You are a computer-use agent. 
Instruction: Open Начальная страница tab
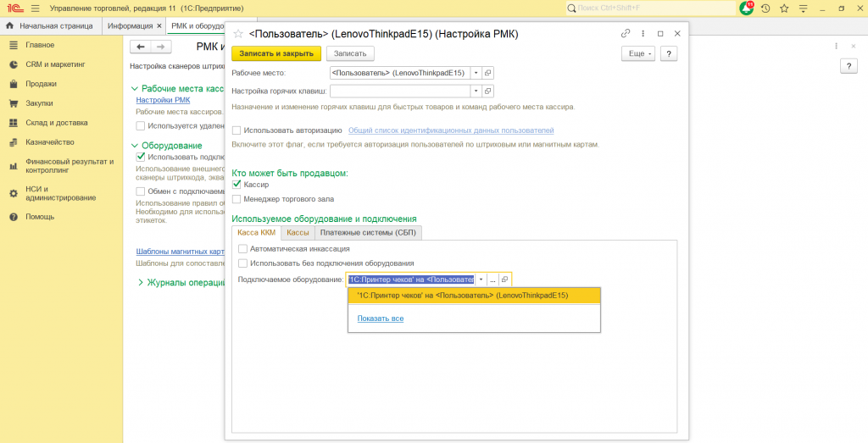click(52, 26)
